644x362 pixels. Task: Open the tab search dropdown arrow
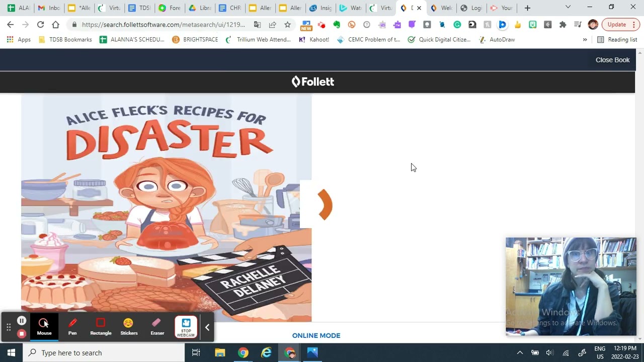click(568, 7)
